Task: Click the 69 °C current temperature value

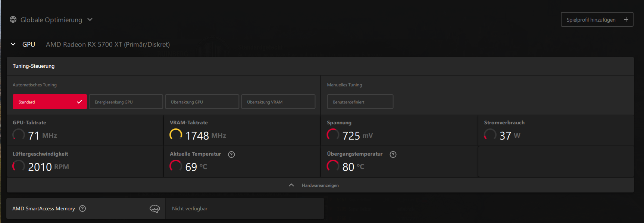Action: (196, 167)
